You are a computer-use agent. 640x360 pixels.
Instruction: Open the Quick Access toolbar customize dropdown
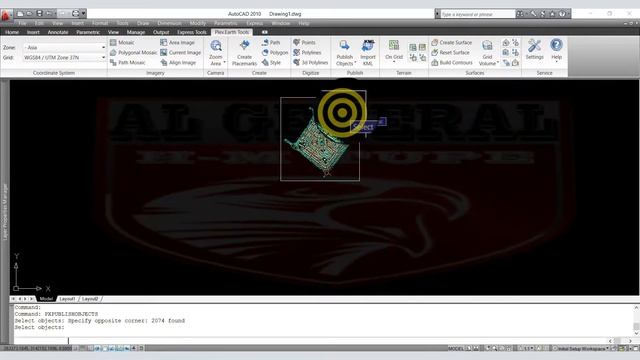[84, 13]
